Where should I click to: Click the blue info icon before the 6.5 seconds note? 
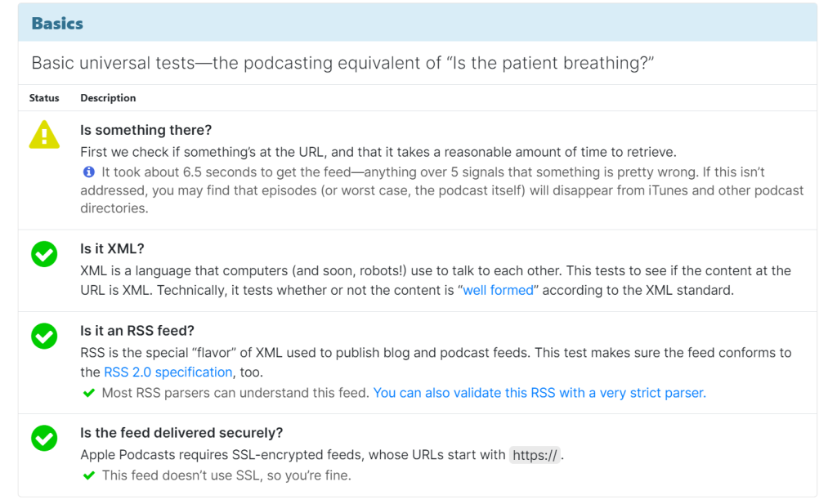89,172
